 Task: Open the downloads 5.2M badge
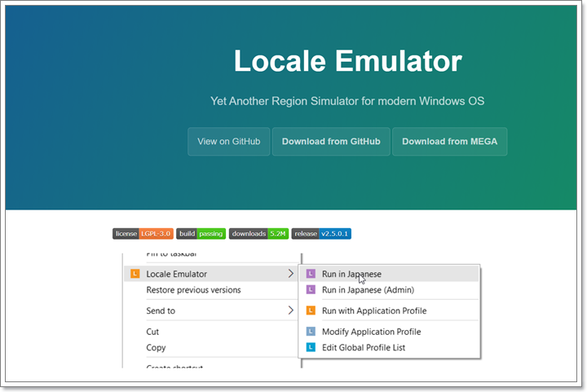(x=258, y=234)
